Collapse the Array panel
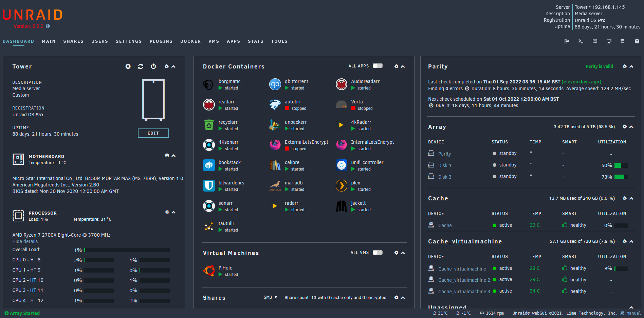The image size is (644, 318). pyautogui.click(x=631, y=127)
